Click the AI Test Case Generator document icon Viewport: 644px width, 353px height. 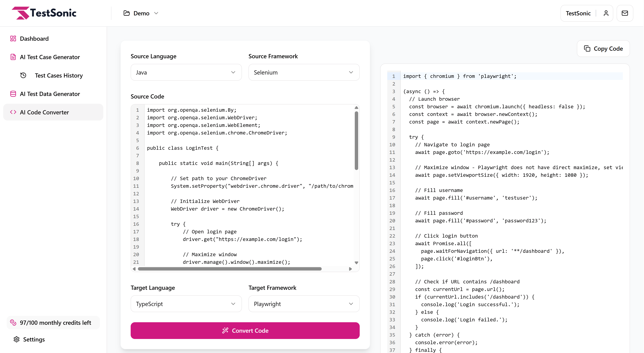[x=13, y=57]
